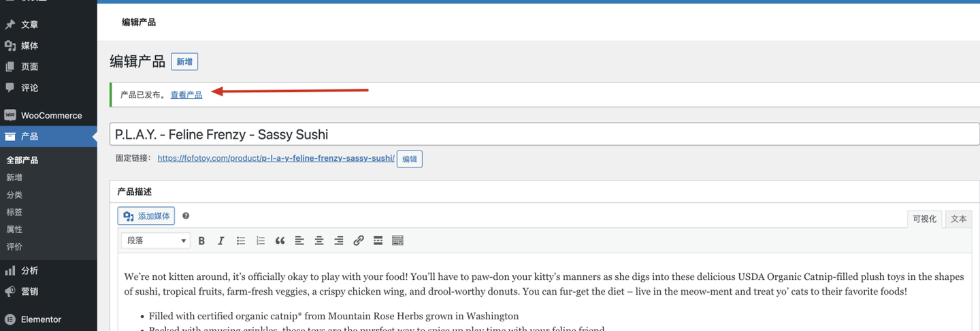Click the product title input field
980x331 pixels.
pyautogui.click(x=544, y=134)
